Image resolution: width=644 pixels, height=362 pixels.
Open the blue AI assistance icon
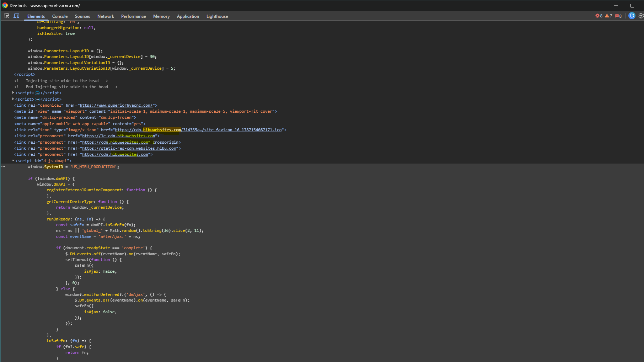[x=632, y=16]
